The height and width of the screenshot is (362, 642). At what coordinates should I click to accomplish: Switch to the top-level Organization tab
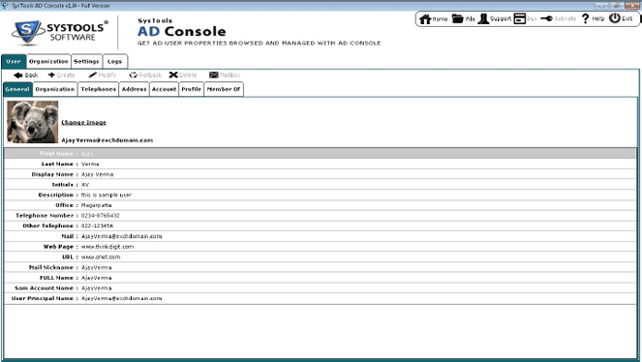[x=49, y=61]
